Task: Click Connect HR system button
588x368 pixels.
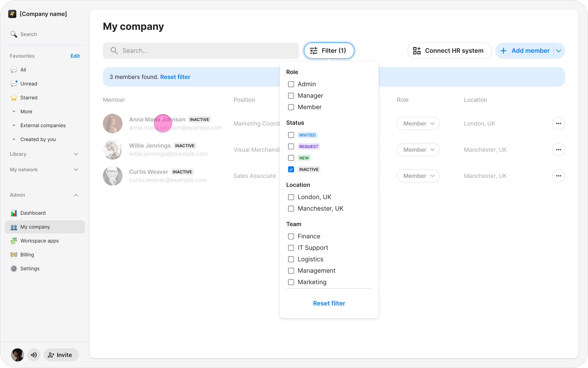Action: [449, 51]
